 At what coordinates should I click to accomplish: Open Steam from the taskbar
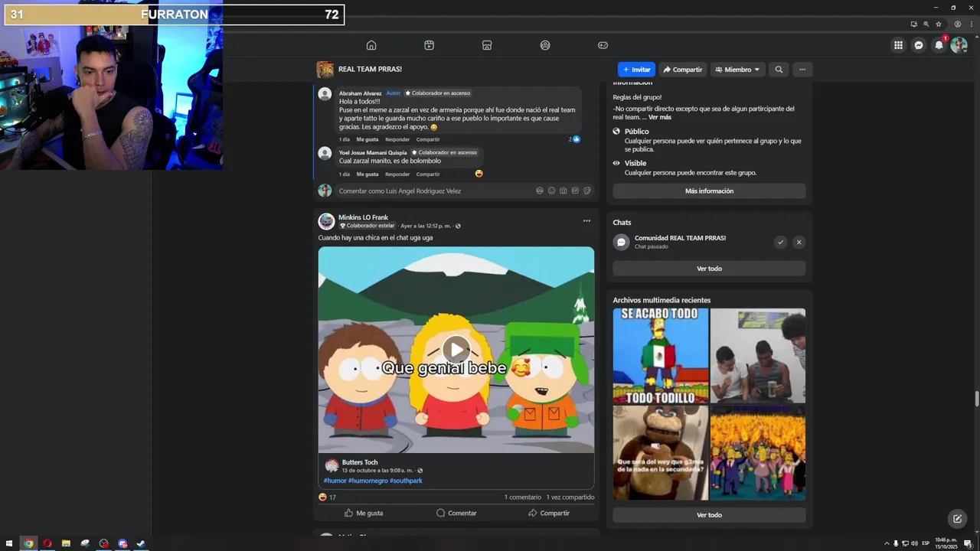coord(141,543)
